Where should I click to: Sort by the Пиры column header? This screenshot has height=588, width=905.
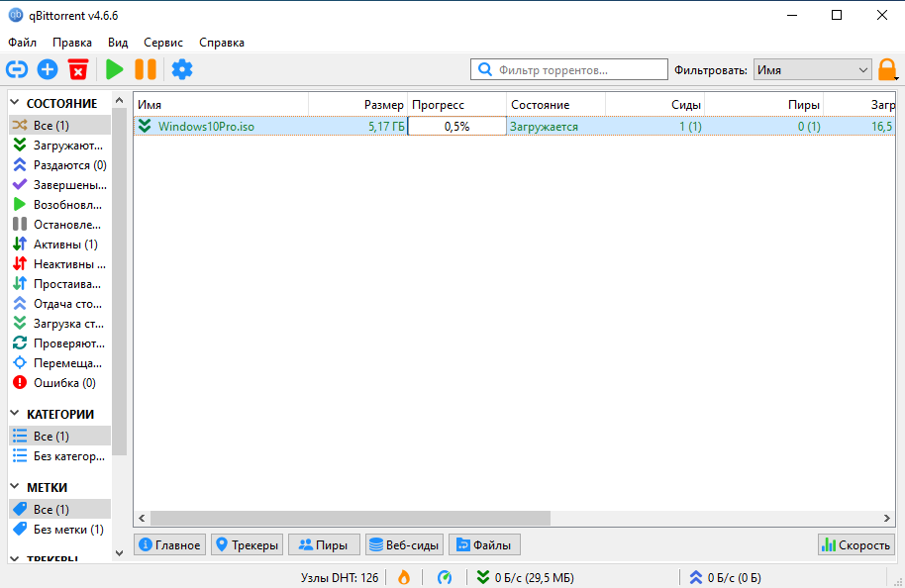763,105
